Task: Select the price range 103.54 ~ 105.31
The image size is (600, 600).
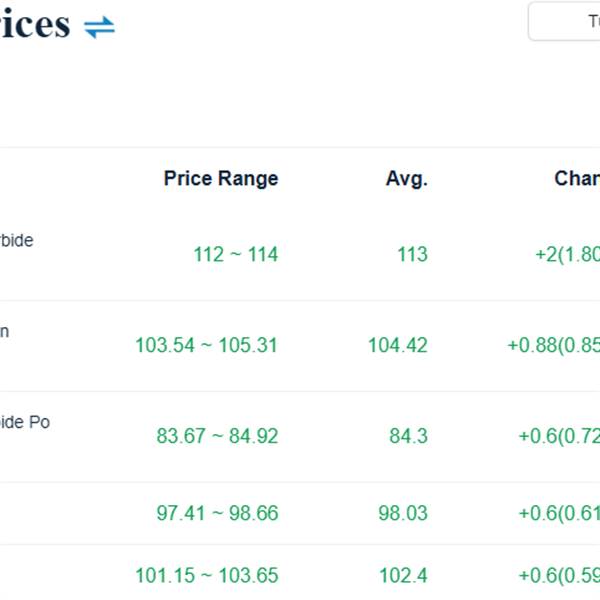Action: (206, 345)
